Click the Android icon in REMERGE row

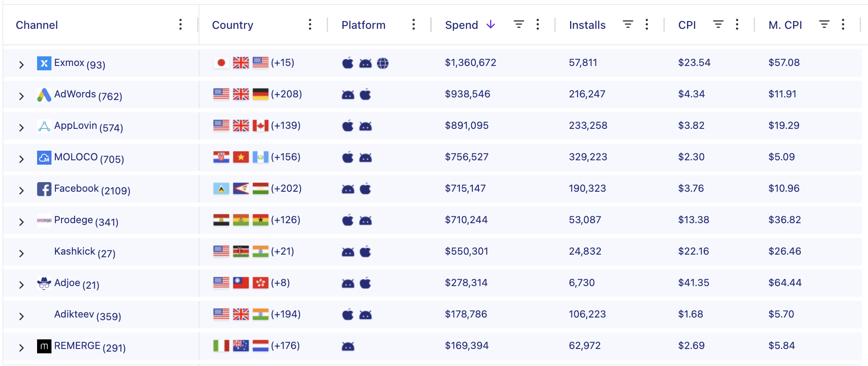(348, 346)
